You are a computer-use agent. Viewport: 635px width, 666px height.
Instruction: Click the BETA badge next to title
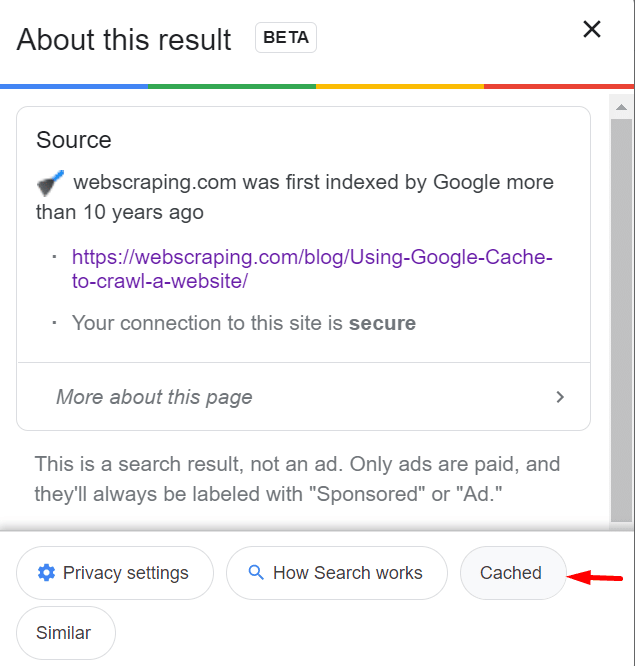(286, 38)
